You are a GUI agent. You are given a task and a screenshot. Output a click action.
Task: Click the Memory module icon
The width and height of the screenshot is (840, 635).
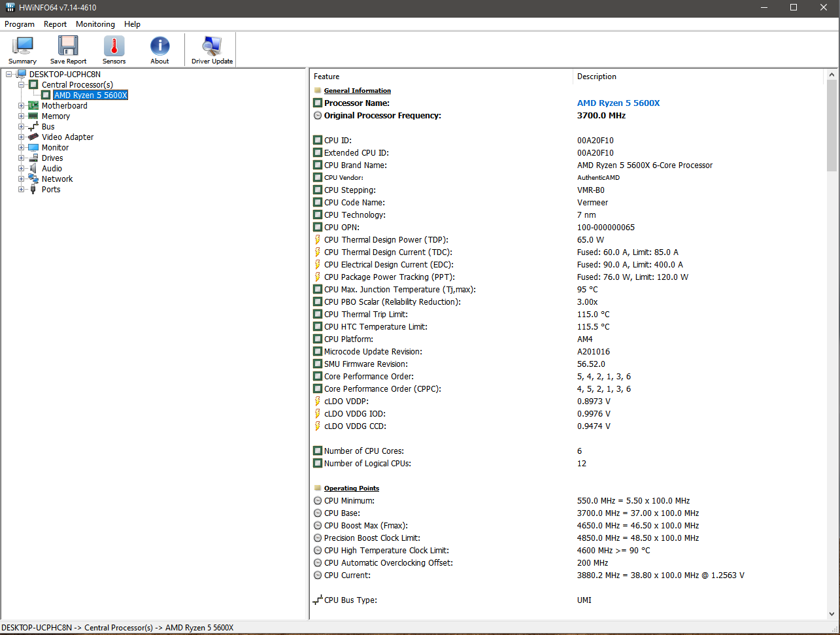coord(33,116)
